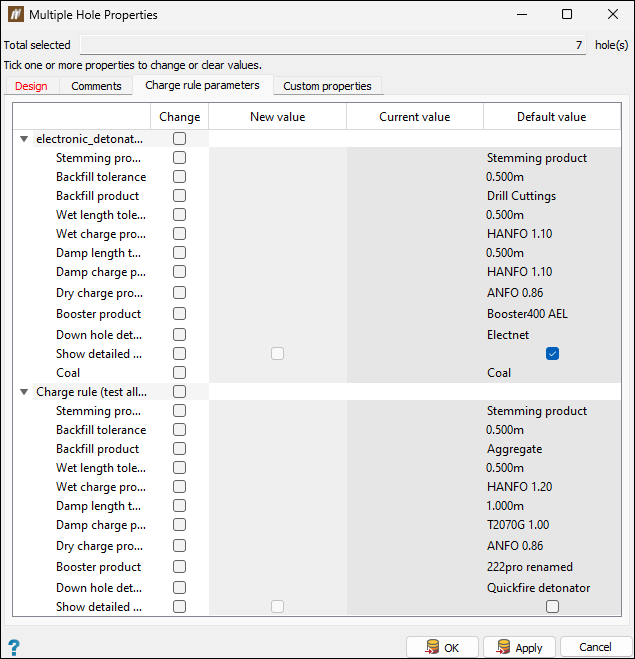
Task: Click the application icon in title bar
Action: pos(16,15)
